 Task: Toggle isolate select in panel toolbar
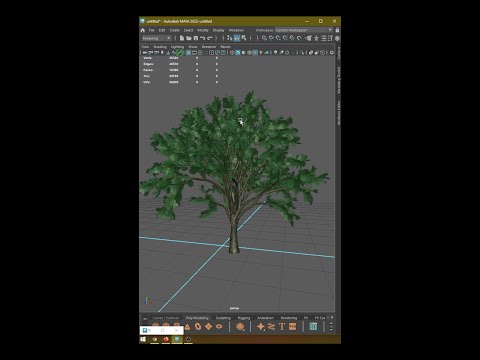pos(302,52)
